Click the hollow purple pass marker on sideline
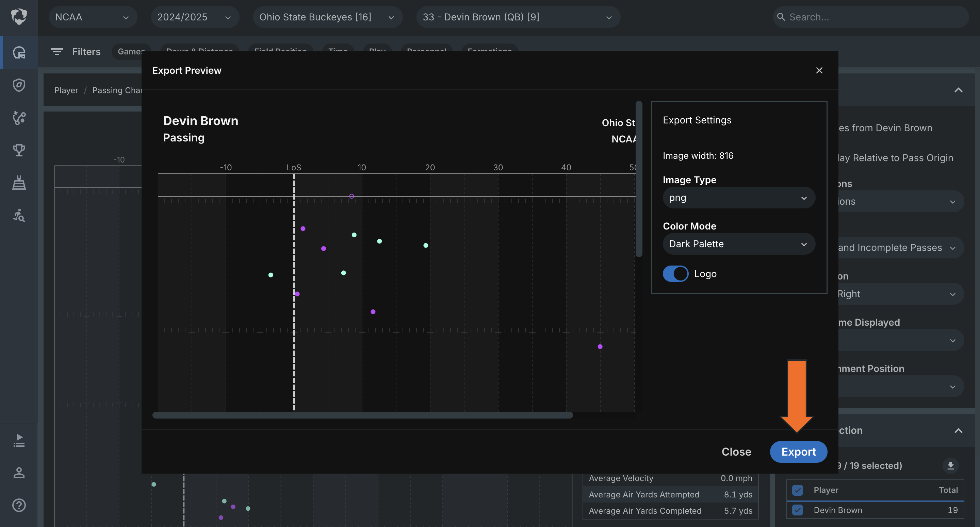980x527 pixels. point(352,196)
